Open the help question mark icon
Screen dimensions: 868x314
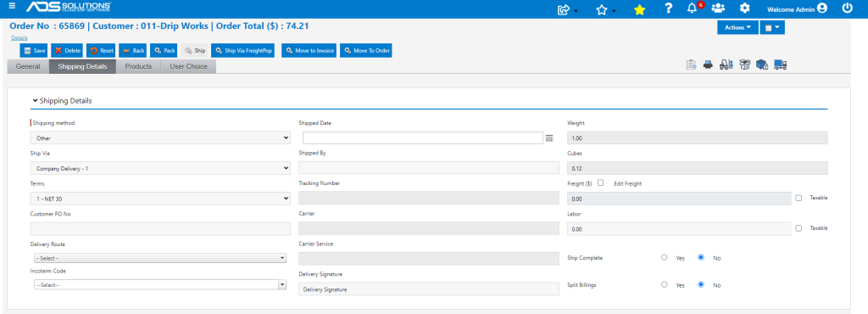pos(669,8)
